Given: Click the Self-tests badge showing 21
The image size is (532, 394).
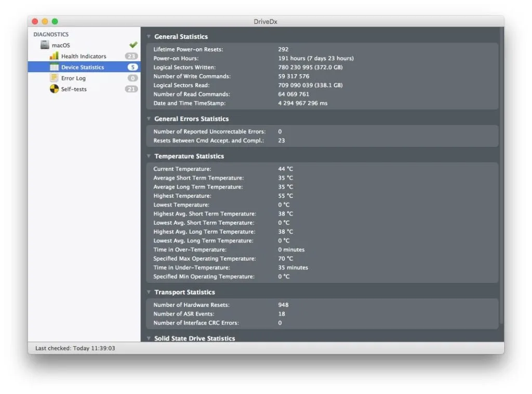Looking at the screenshot, I should tap(131, 89).
